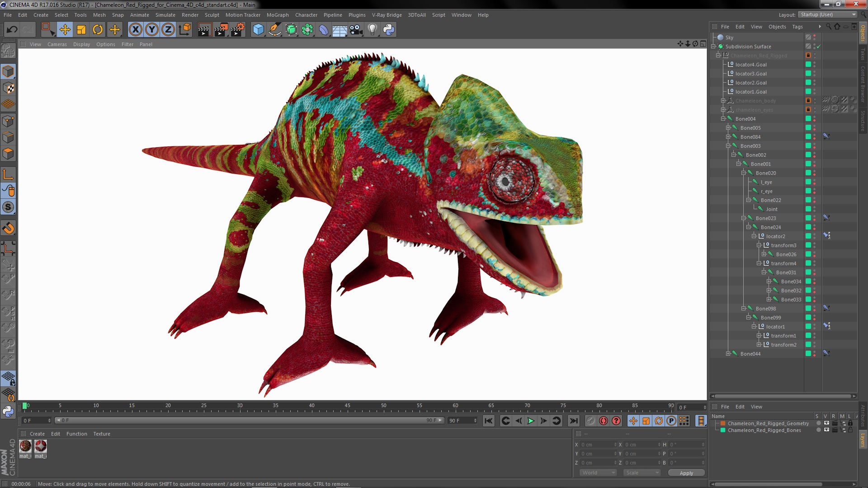Click frame 45 on the timeline ruler
Screen dimensions: 868x488
pyautogui.click(x=348, y=406)
